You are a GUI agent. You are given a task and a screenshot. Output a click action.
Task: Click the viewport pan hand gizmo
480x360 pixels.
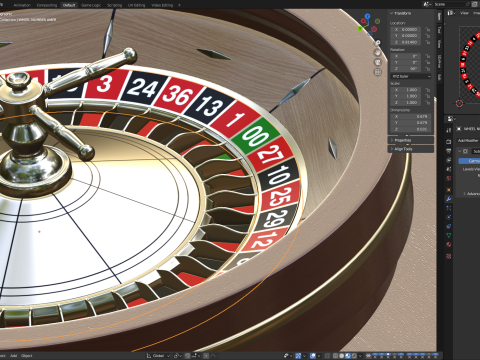point(378,52)
